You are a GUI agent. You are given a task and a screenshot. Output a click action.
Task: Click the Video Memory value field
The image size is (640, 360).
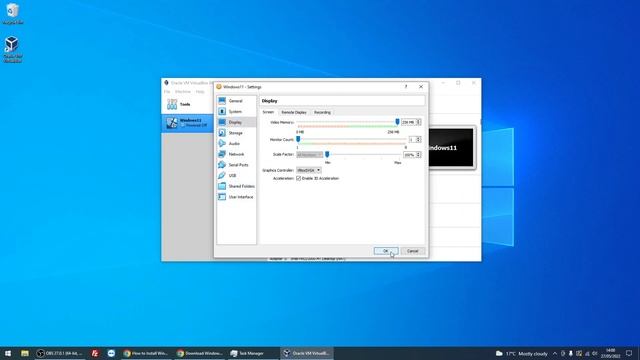tap(409, 122)
